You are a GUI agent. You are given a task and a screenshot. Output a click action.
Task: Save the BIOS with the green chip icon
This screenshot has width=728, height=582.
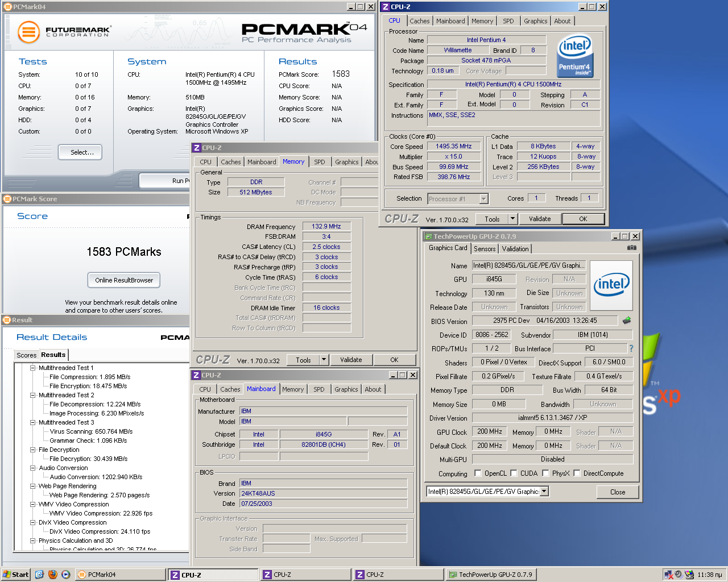tap(627, 321)
